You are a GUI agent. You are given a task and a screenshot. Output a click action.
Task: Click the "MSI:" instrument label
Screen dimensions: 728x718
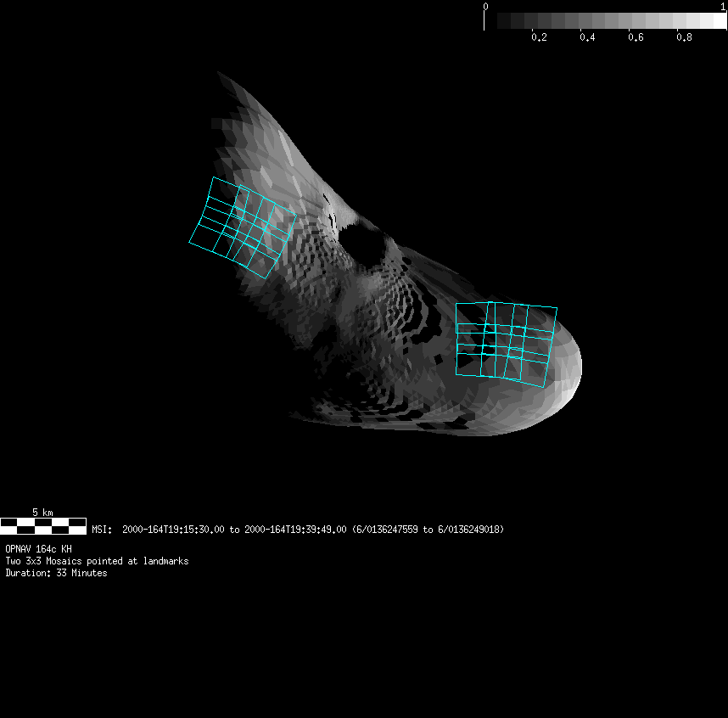[102, 530]
